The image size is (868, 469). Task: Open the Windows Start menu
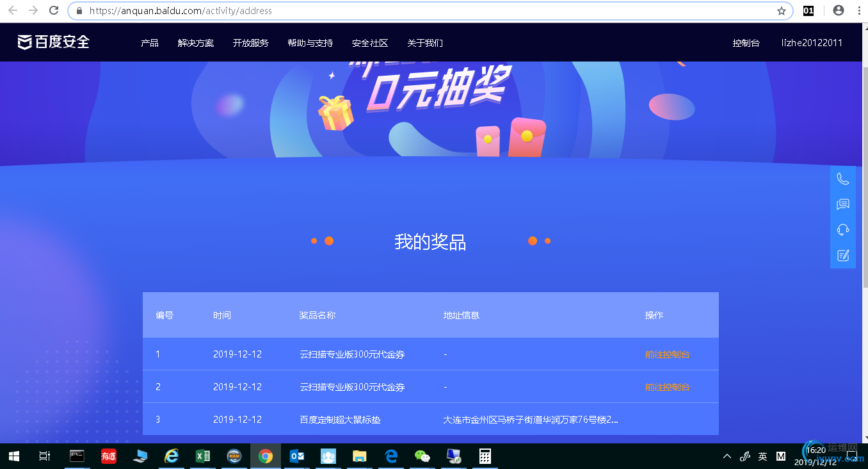(13, 456)
